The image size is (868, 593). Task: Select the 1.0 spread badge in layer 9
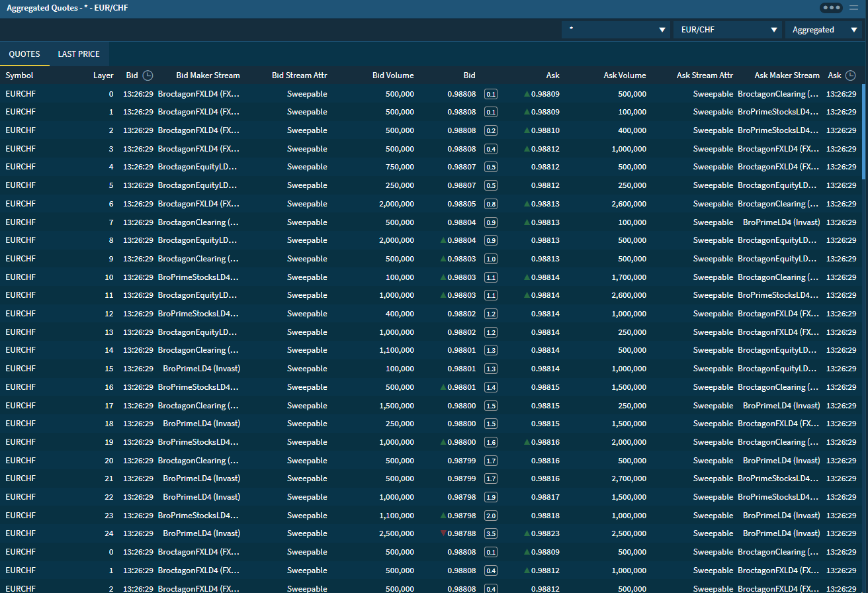[x=491, y=259]
